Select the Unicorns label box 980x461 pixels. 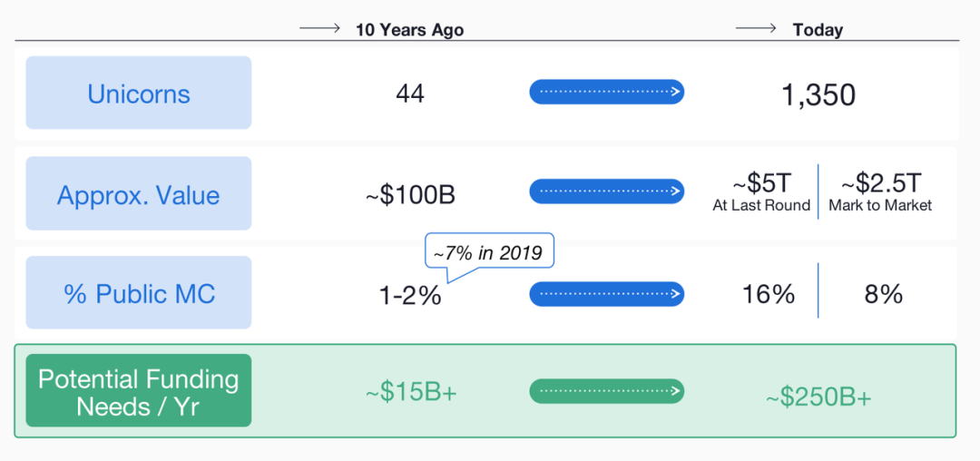tap(139, 93)
